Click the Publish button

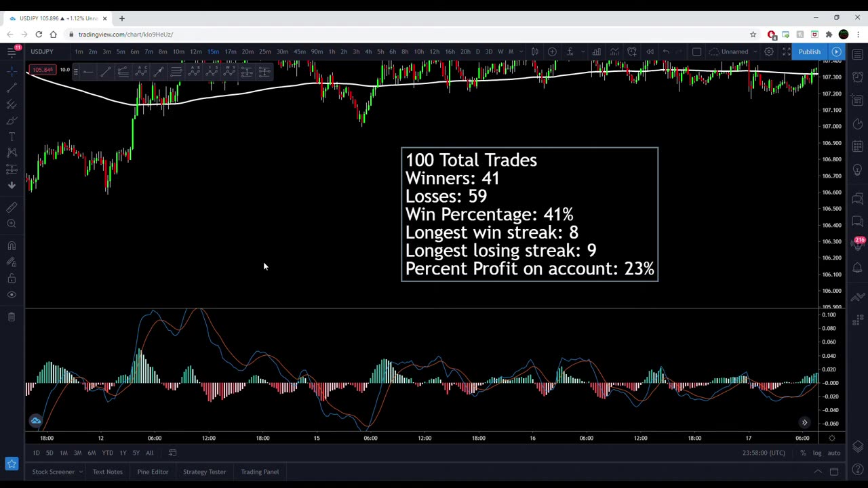click(809, 52)
